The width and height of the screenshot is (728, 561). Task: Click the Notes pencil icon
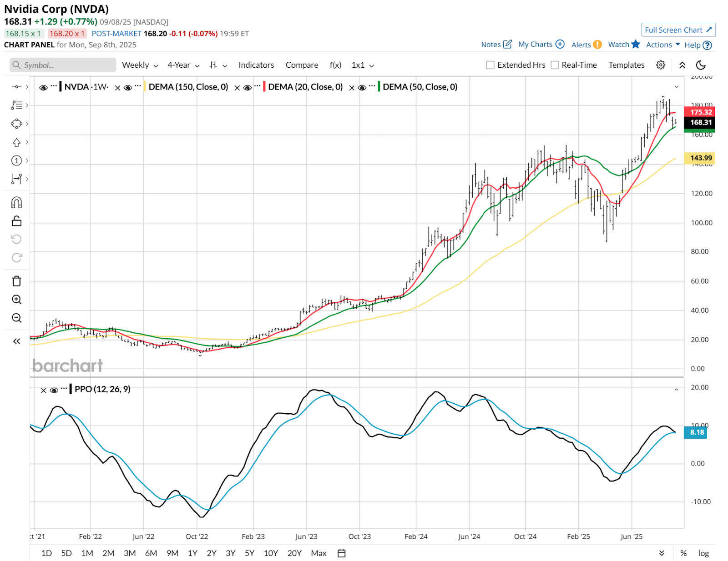click(x=507, y=44)
